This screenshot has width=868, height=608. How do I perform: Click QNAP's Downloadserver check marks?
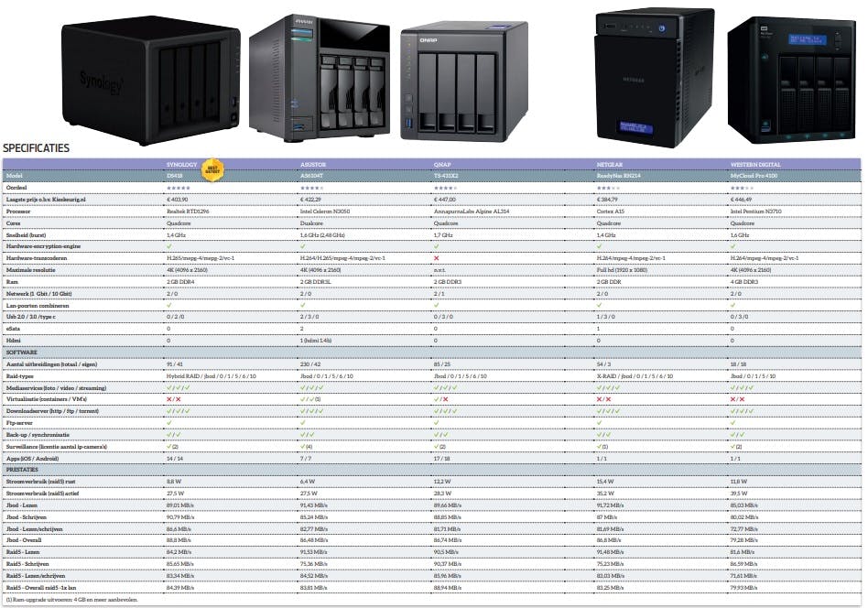tap(446, 411)
